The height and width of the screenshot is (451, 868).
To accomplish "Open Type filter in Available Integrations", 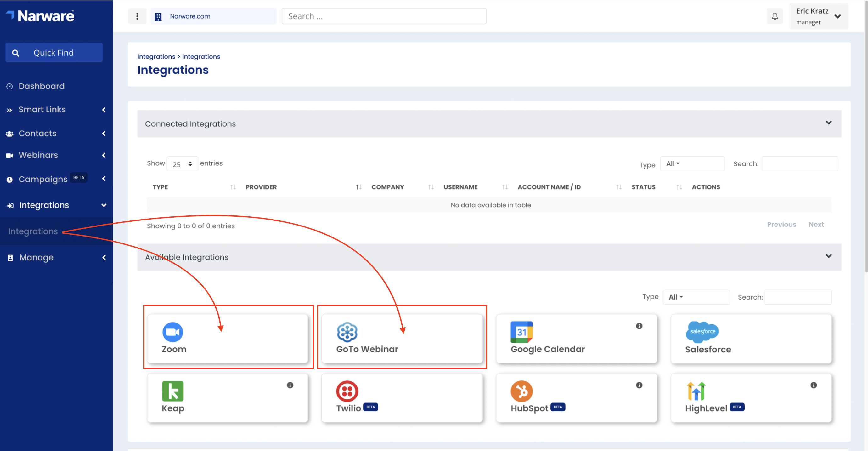I will 696,297.
